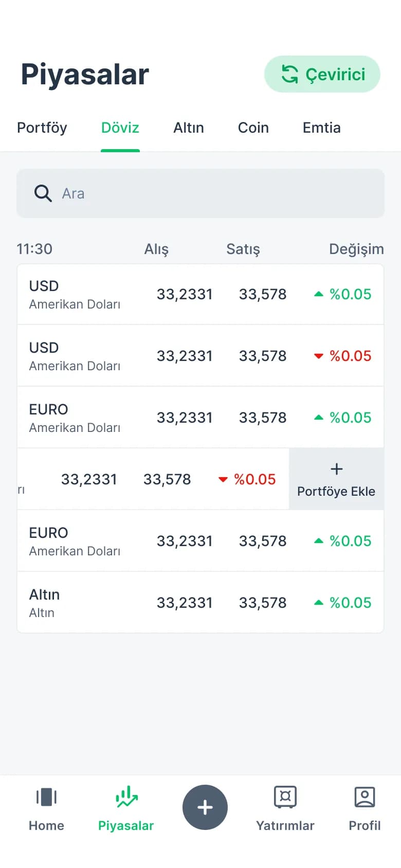Select the Coin tab
401x868 pixels.
[x=253, y=128]
